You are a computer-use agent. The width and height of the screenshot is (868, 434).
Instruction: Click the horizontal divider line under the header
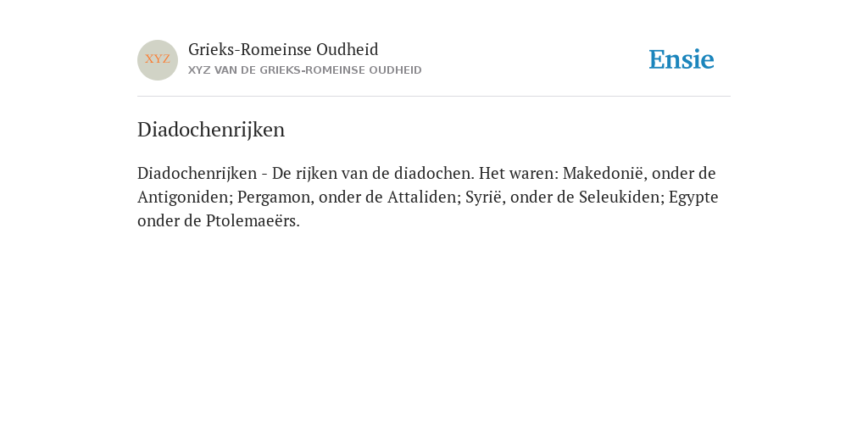(x=434, y=97)
